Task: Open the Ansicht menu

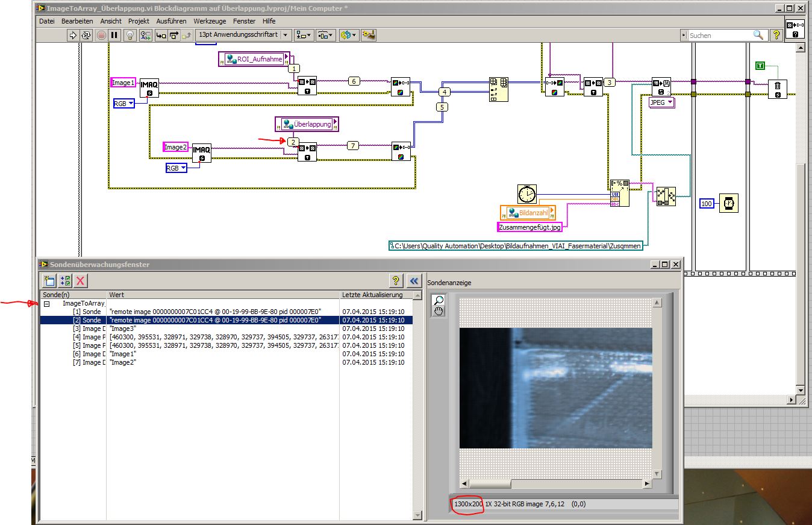Action: click(111, 20)
